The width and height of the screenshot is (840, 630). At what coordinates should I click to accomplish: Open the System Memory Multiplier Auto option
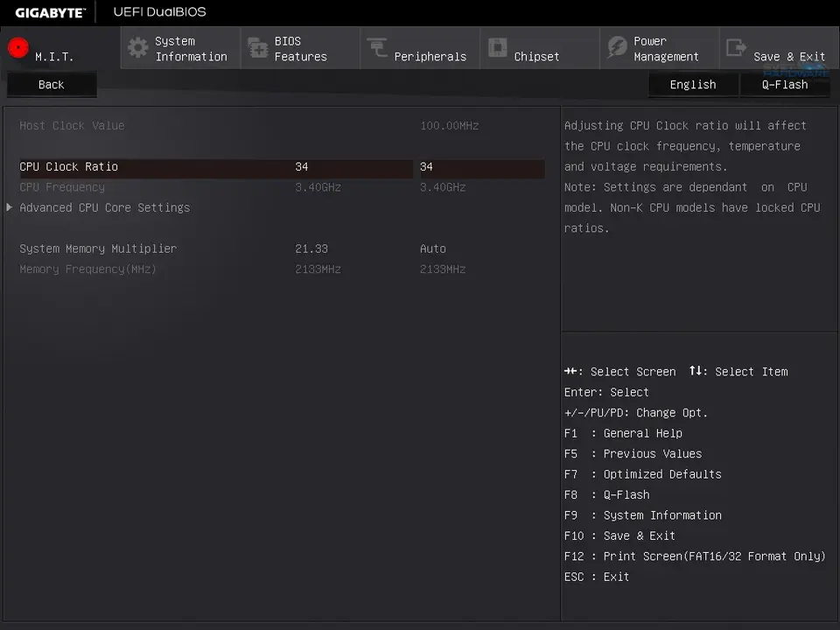433,248
